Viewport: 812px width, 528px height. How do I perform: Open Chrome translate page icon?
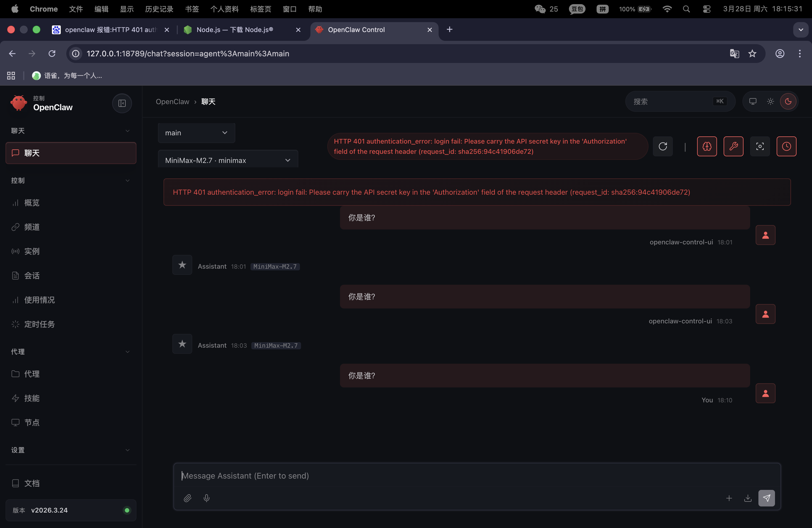pos(734,54)
